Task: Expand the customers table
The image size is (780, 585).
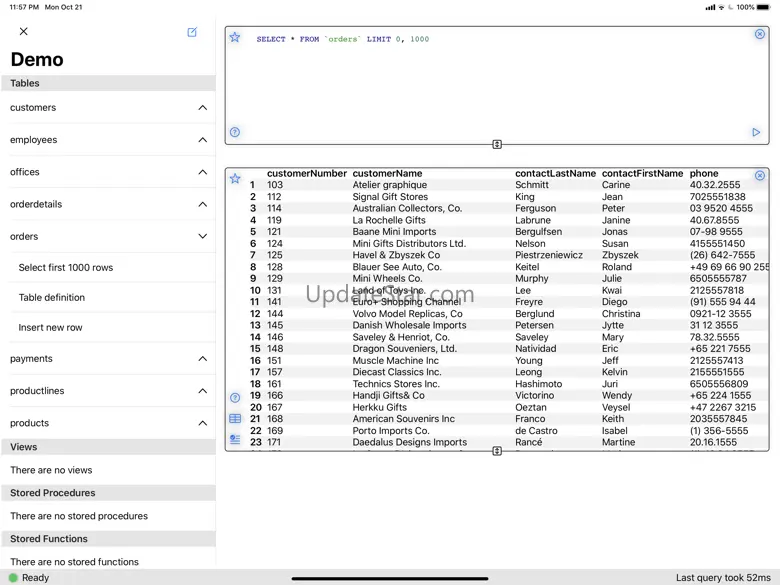Action: [x=202, y=107]
